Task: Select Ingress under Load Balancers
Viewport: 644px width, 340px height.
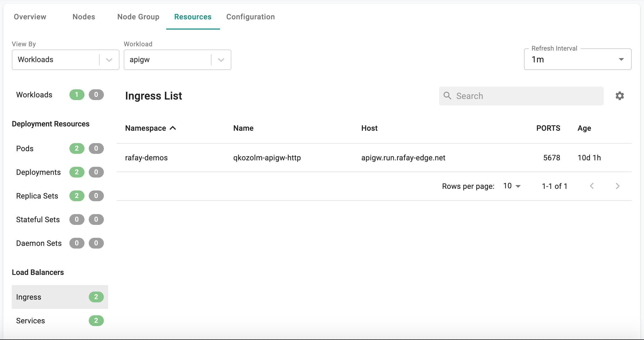Action: (x=60, y=297)
